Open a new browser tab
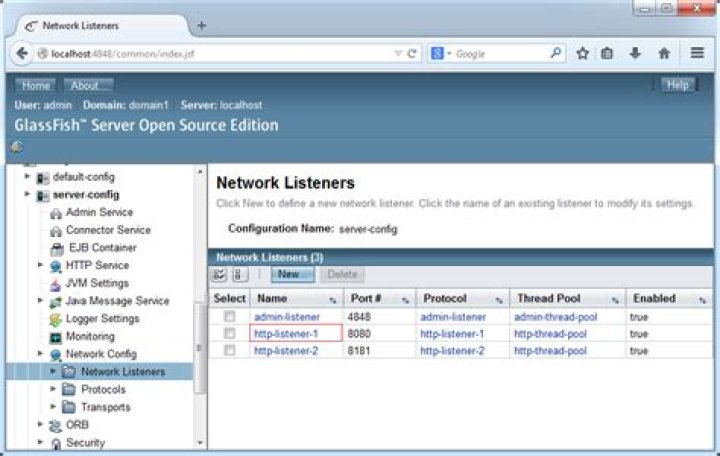The width and height of the screenshot is (720, 456). (x=201, y=26)
